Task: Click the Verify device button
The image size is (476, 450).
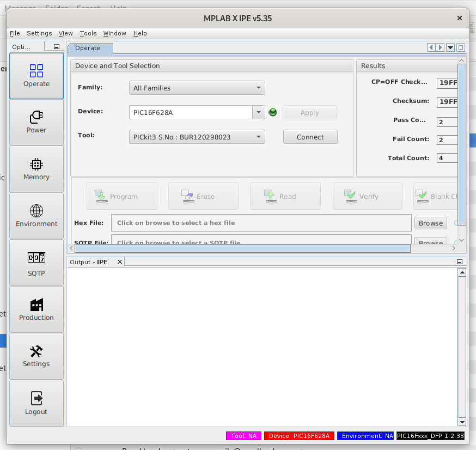Action: point(367,196)
